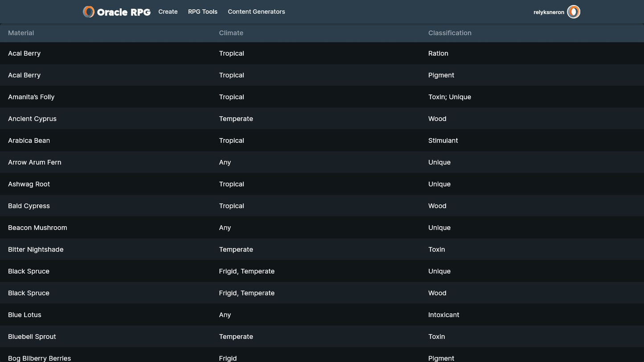Select the Bald Cypress row
Viewport: 644px width, 362px height.
pyautogui.click(x=29, y=206)
